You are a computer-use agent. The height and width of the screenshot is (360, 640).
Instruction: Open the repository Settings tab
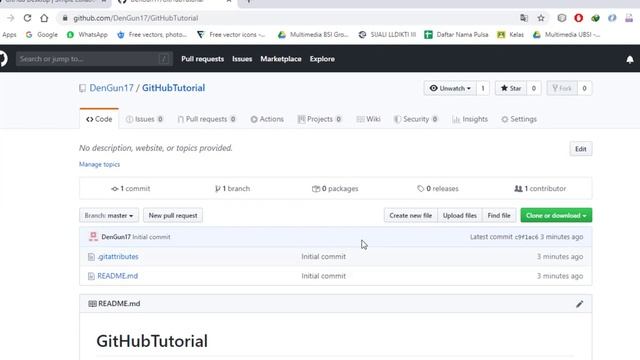(x=519, y=119)
